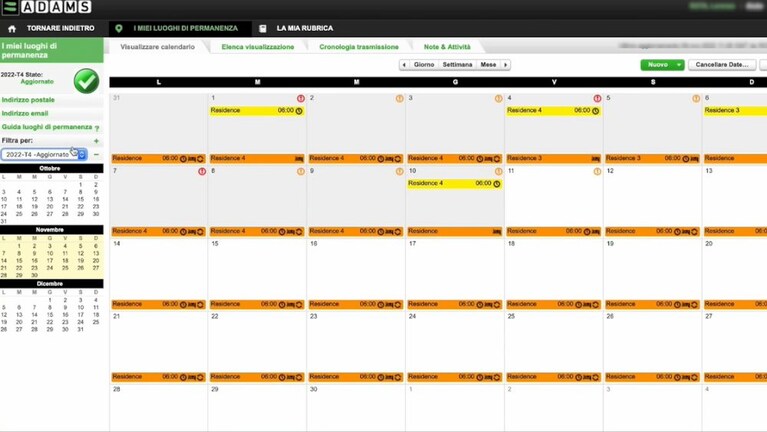Click recurrence icon in day 31 orange Residence bar
Viewport: 767px width, 432px height.
[x=200, y=159]
